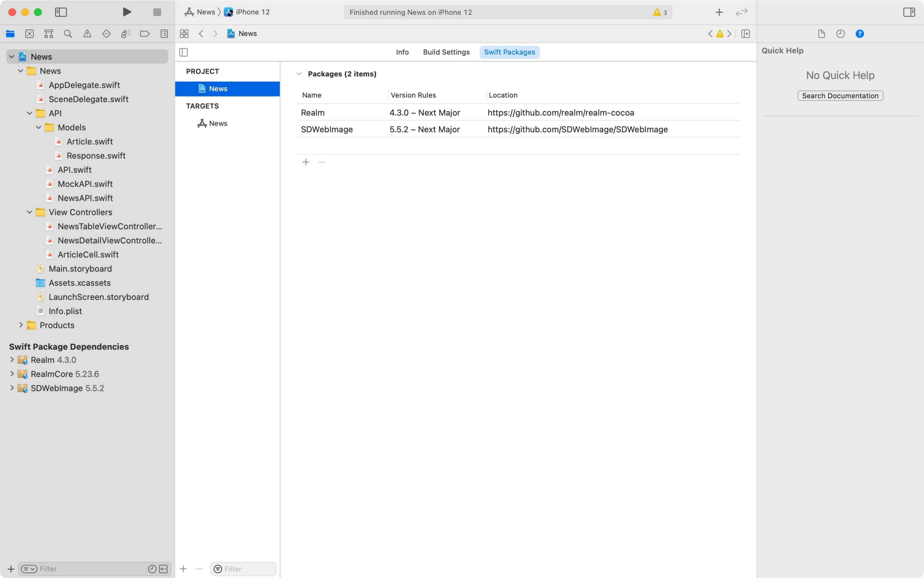Click the 3 warnings badge in activity bar

[x=660, y=12]
